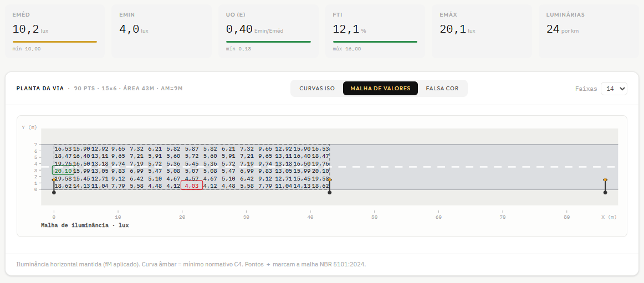Click the EMIN value 4,0 lux
Image resolution: width=644 pixels, height=283 pixels.
tap(134, 29)
